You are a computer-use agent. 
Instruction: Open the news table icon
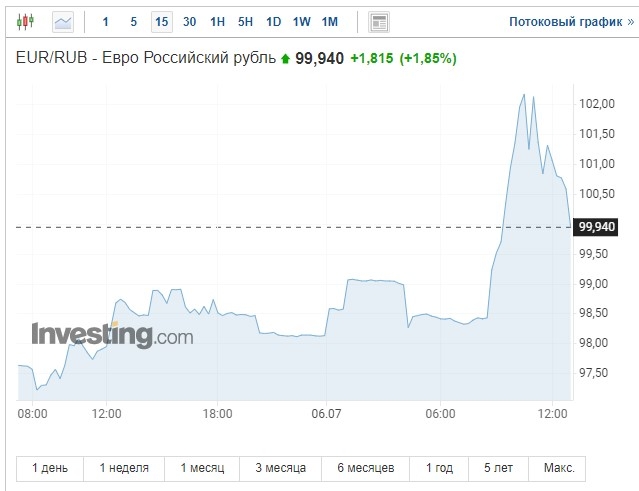tap(379, 21)
